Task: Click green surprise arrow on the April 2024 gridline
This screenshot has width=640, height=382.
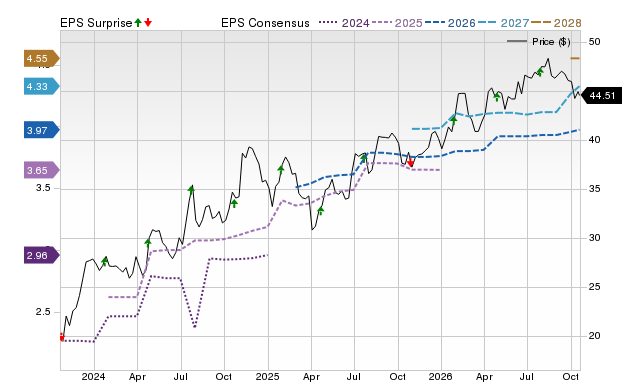Action: [148, 243]
